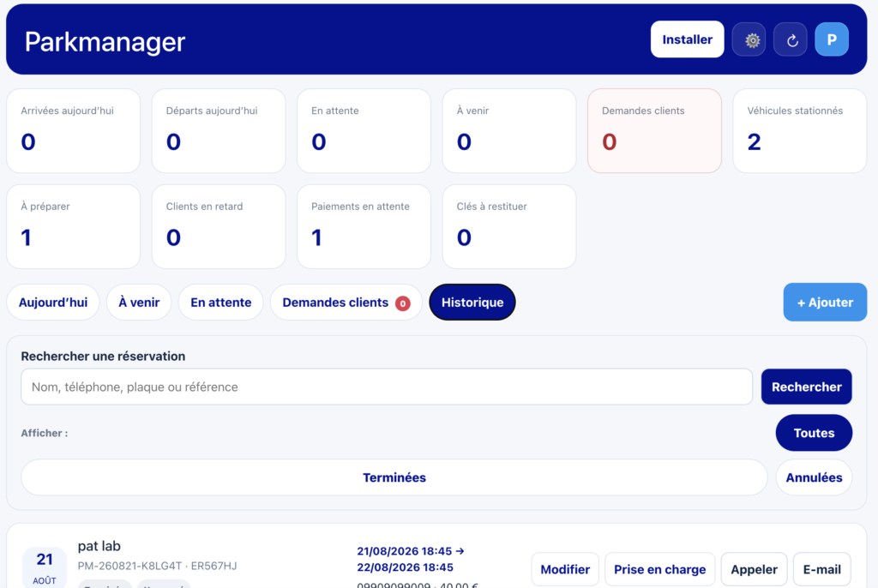
Task: Select the Historique tab
Action: coord(472,303)
